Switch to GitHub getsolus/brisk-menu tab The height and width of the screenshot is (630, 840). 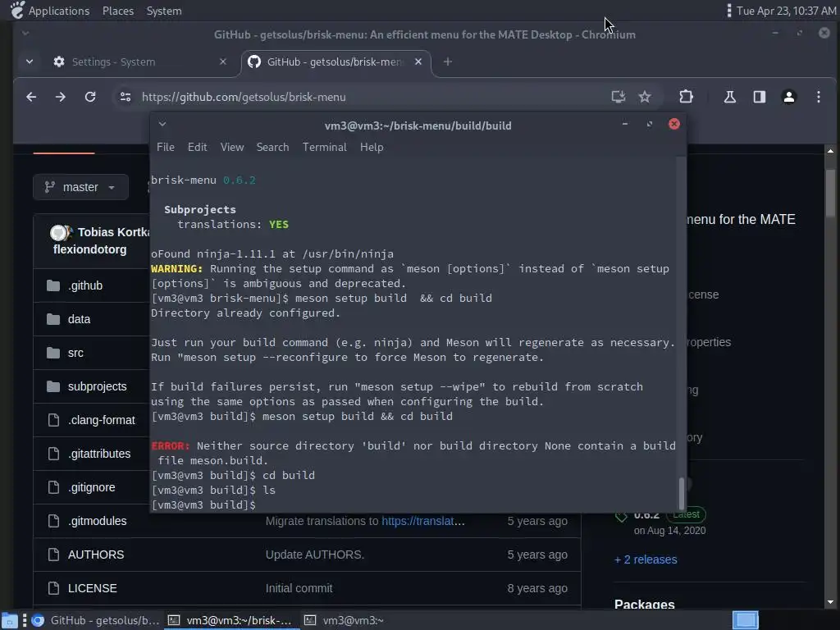[336, 62]
